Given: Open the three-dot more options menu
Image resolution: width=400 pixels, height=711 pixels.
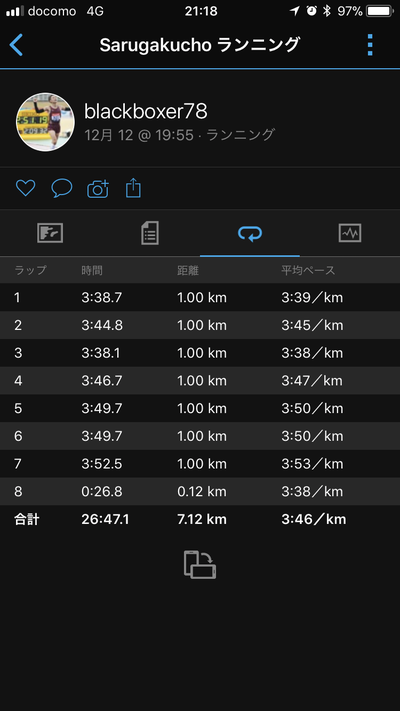Looking at the screenshot, I should point(370,44).
